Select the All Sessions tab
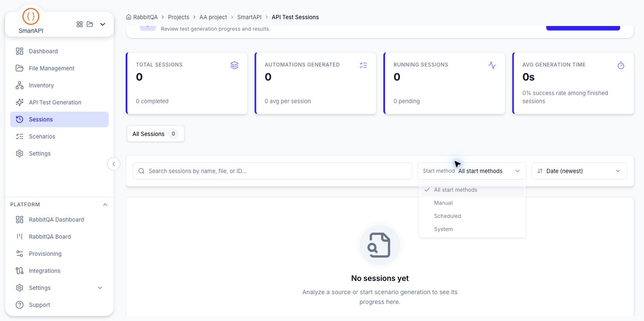Screen dimensions: 644x321 point(155,134)
